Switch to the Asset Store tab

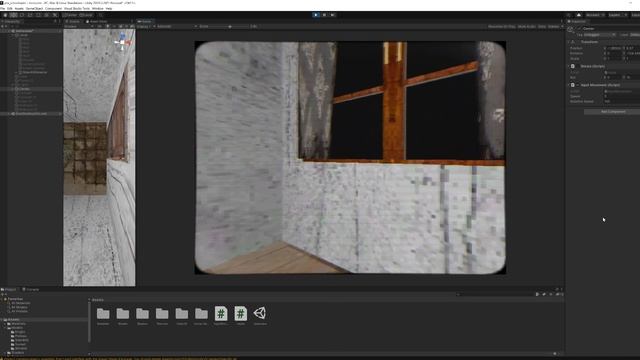(97, 21)
